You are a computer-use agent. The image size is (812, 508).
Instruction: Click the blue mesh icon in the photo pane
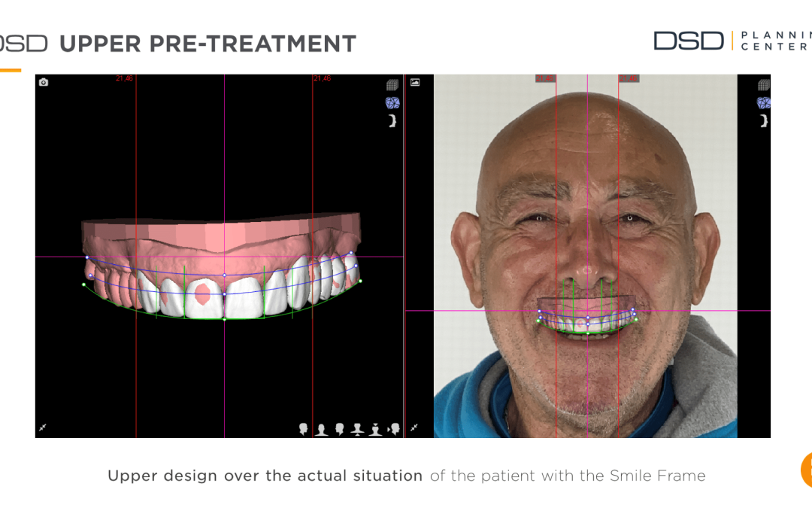pos(764,102)
